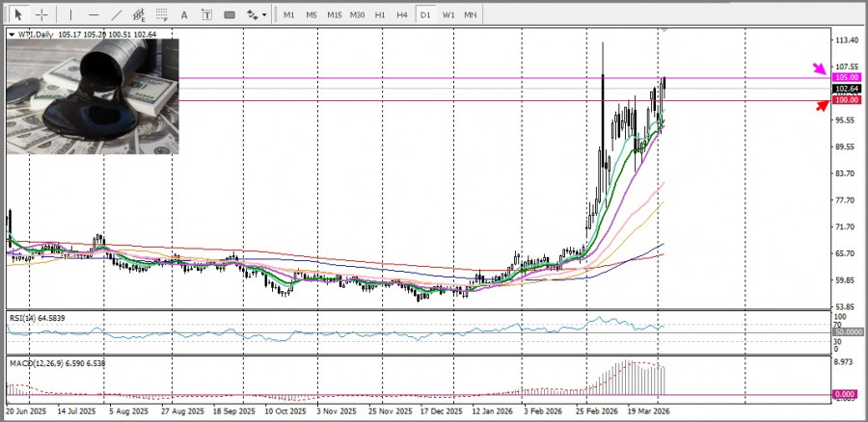Select the M30 timeframe
Screen dimensions: 868x422
click(x=357, y=14)
